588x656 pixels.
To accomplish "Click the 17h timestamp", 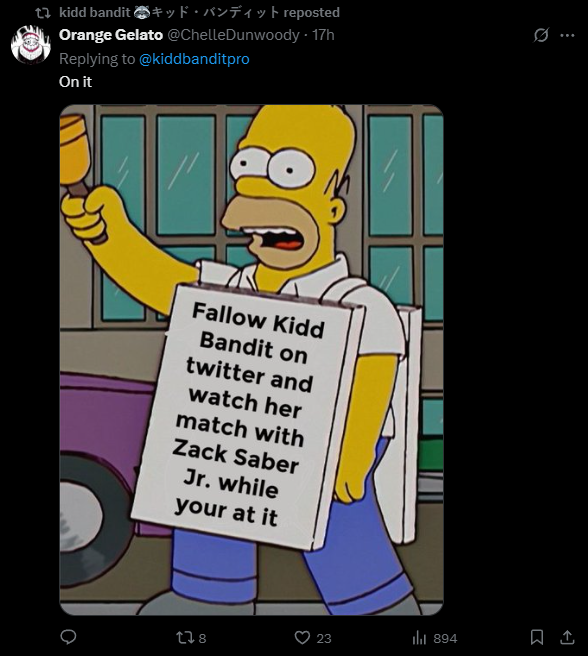I will [x=323, y=35].
